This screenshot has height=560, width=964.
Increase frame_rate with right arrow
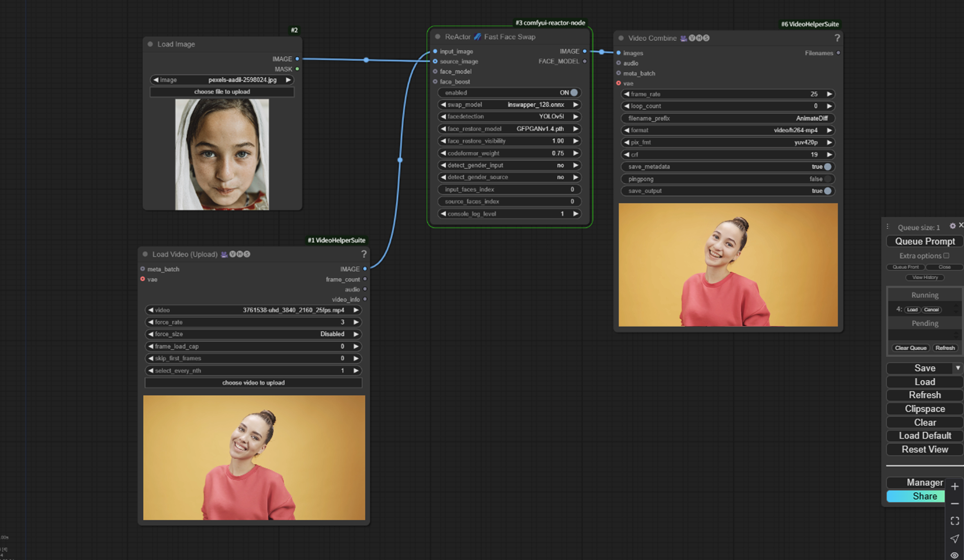tap(829, 94)
